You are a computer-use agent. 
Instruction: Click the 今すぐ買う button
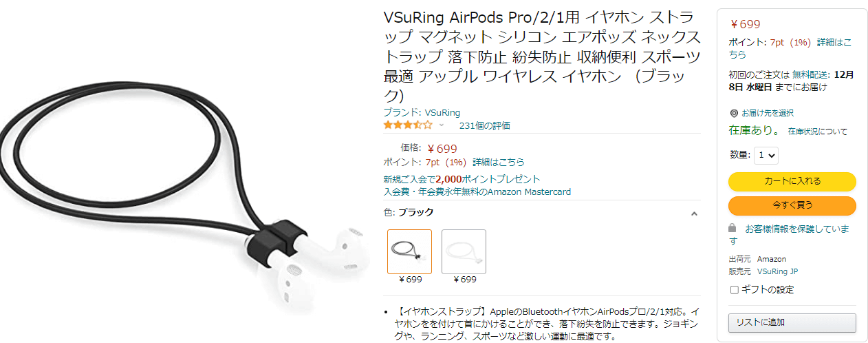[792, 205]
